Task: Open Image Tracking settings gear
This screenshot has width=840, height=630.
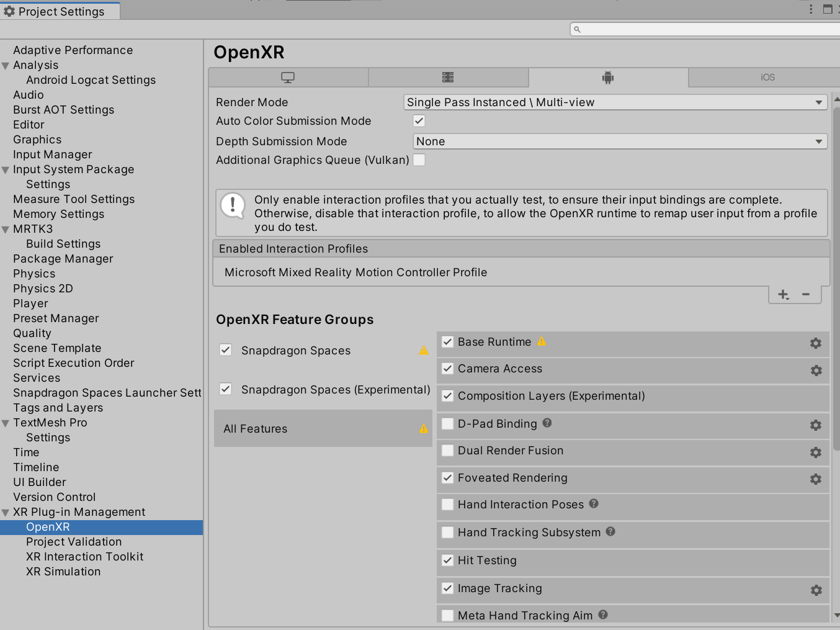Action: tap(816, 590)
